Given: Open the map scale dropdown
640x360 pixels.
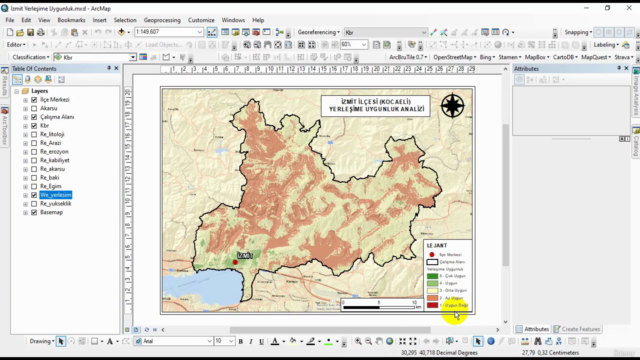Looking at the screenshot, I should (x=200, y=32).
